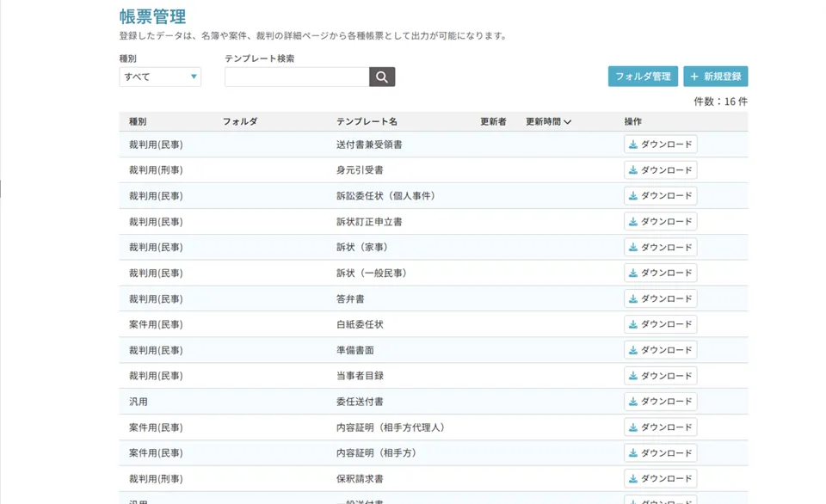Select the 訴状（一般民事） template name

373,273
